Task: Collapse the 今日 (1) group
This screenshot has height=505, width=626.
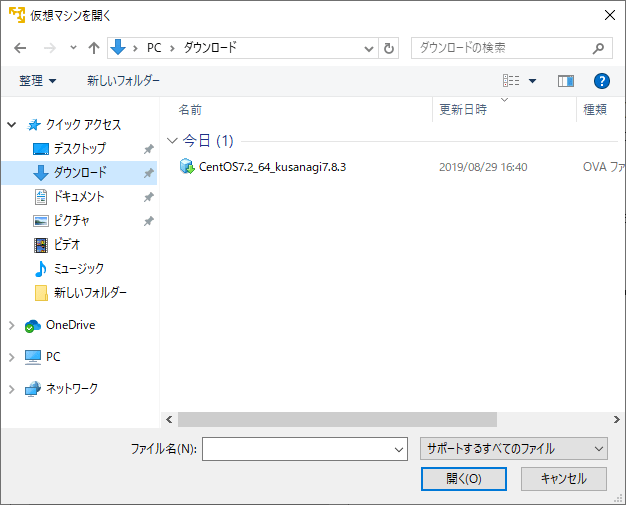Action: 172,141
